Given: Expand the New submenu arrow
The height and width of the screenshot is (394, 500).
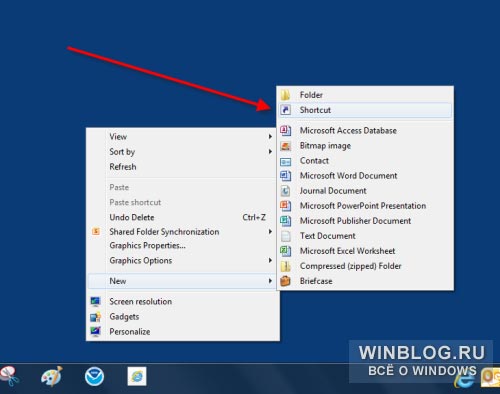Looking at the screenshot, I should tap(270, 281).
